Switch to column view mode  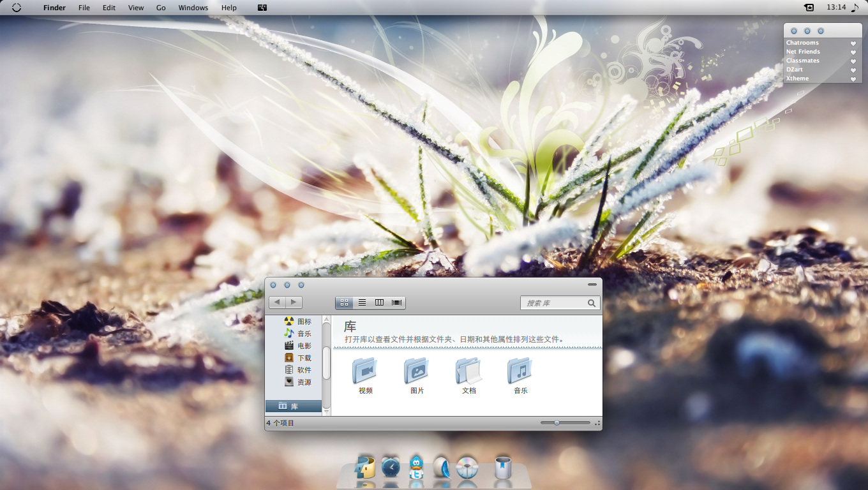tap(379, 302)
